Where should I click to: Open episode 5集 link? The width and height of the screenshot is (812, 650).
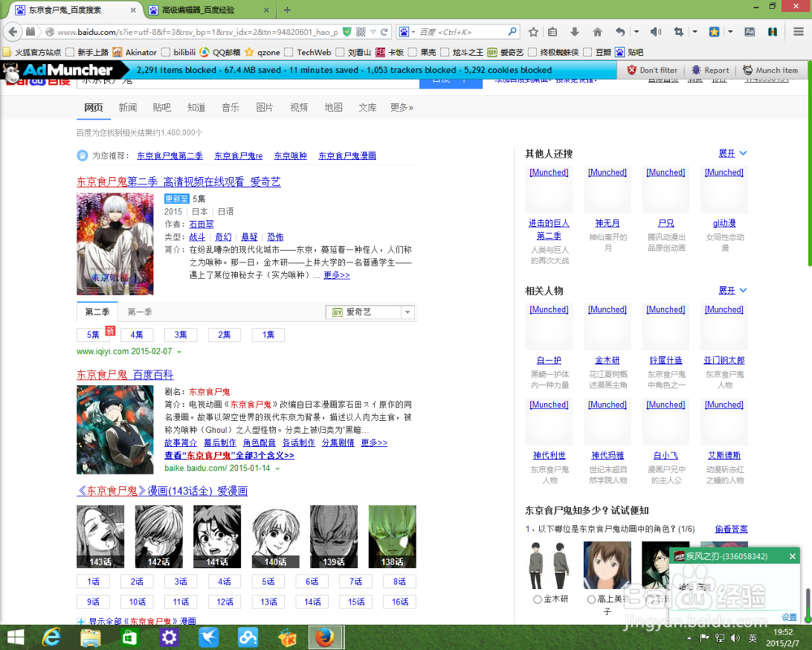(93, 335)
